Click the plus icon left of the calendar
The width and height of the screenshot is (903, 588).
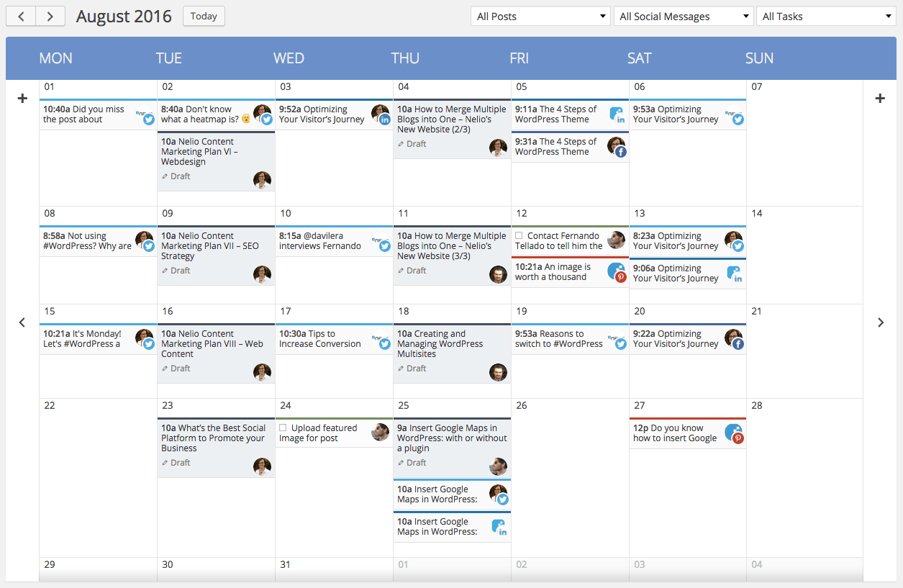pyautogui.click(x=22, y=99)
